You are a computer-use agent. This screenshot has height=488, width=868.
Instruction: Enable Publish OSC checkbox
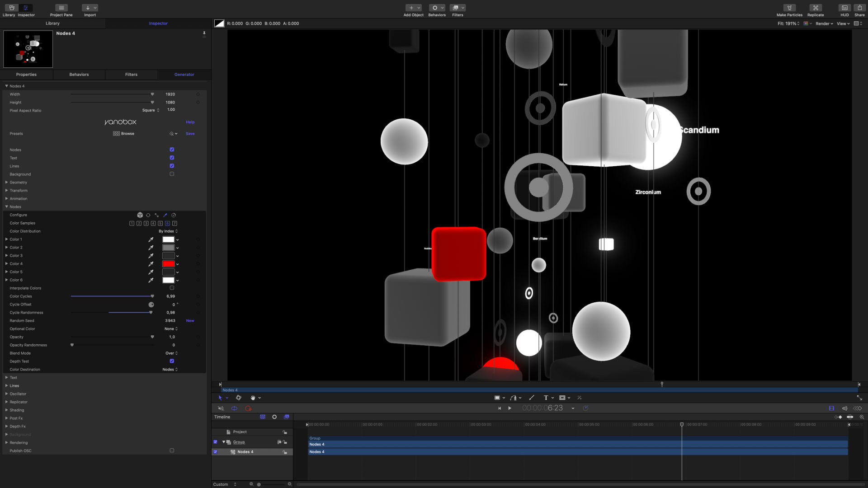coord(172,450)
